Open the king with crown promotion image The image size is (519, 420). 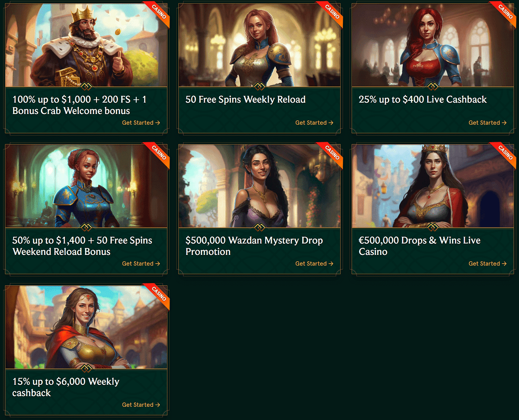click(86, 45)
